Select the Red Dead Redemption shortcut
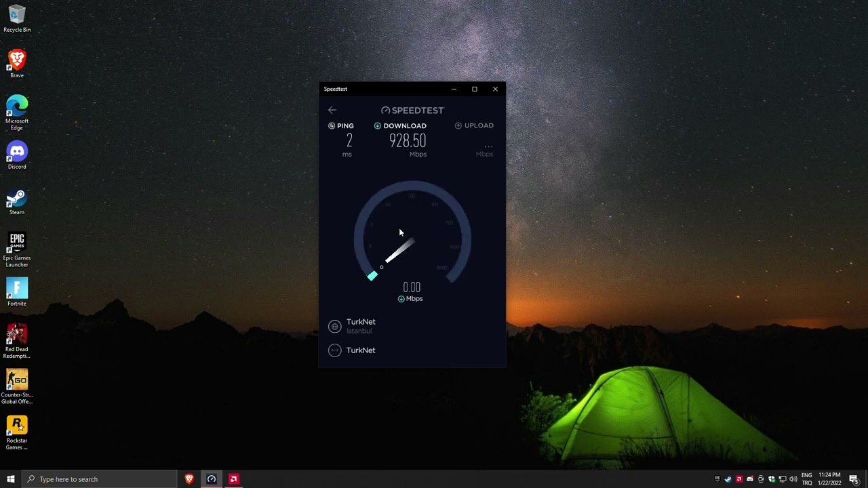 tap(17, 342)
